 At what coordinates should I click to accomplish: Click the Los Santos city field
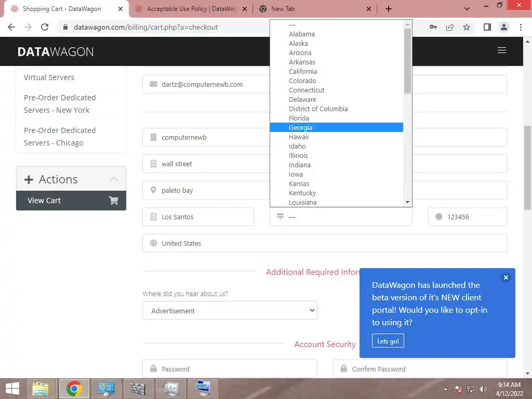pos(198,217)
